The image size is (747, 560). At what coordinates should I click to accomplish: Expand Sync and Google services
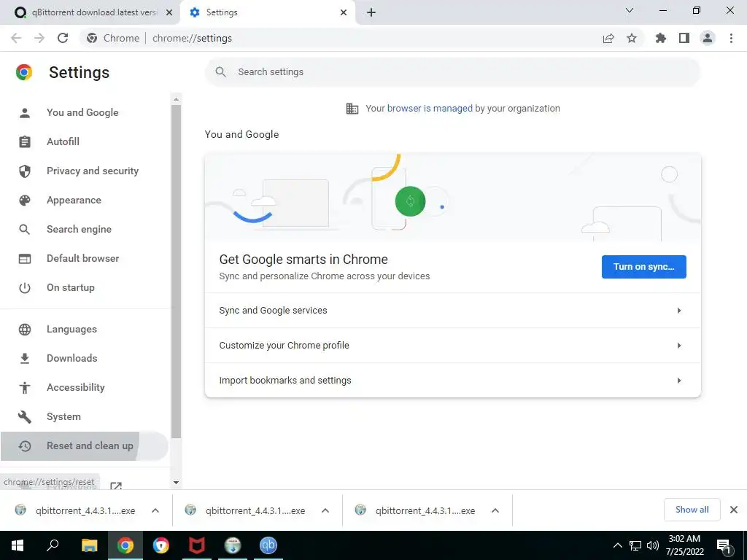click(452, 311)
